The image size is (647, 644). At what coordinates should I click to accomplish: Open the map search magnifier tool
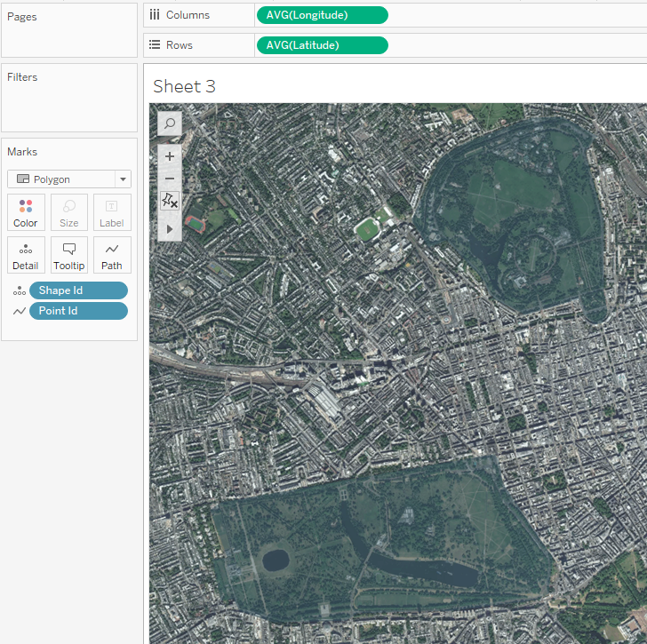(x=170, y=123)
